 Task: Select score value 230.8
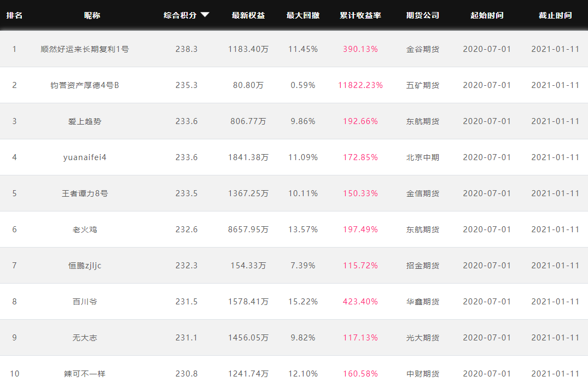[187, 374]
